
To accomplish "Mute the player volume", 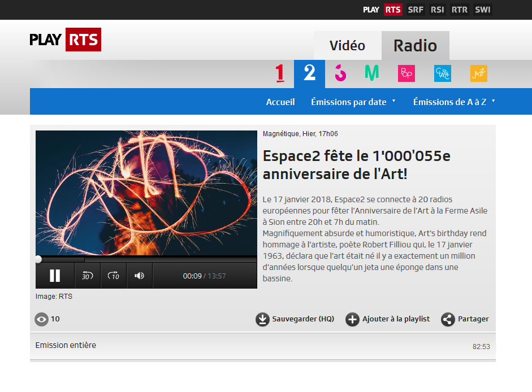I will 140,276.
